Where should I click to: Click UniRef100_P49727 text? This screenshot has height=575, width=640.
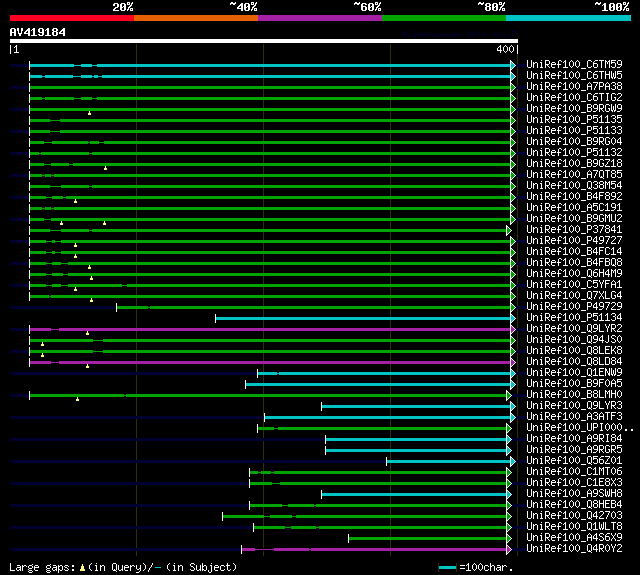point(574,240)
